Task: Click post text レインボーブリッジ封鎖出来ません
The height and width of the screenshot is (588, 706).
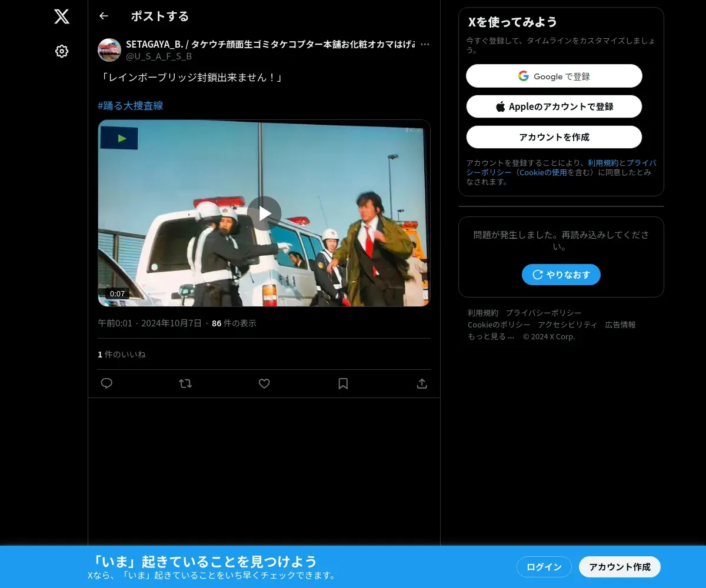Action: (x=192, y=78)
